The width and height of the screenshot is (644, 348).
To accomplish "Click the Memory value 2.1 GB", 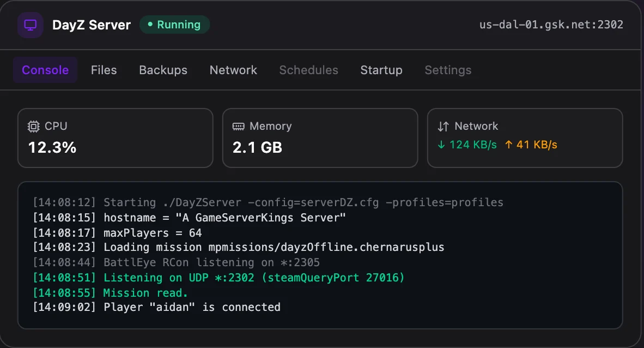I will (258, 148).
